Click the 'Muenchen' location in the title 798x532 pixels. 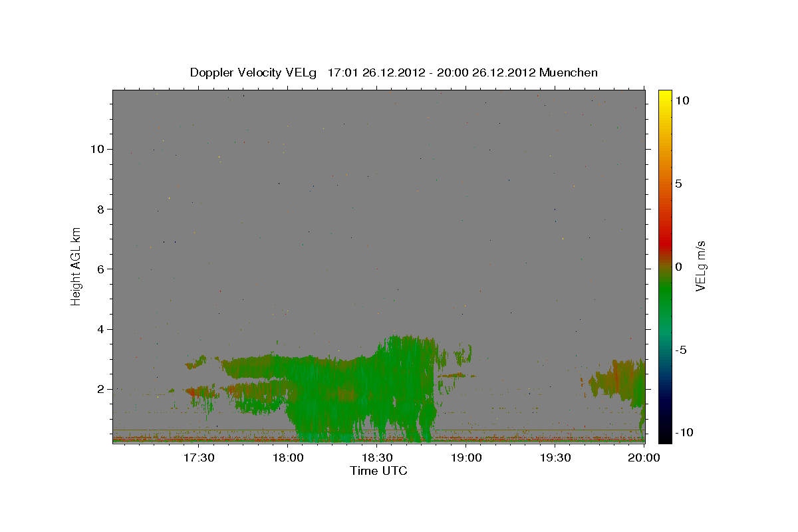coord(569,72)
